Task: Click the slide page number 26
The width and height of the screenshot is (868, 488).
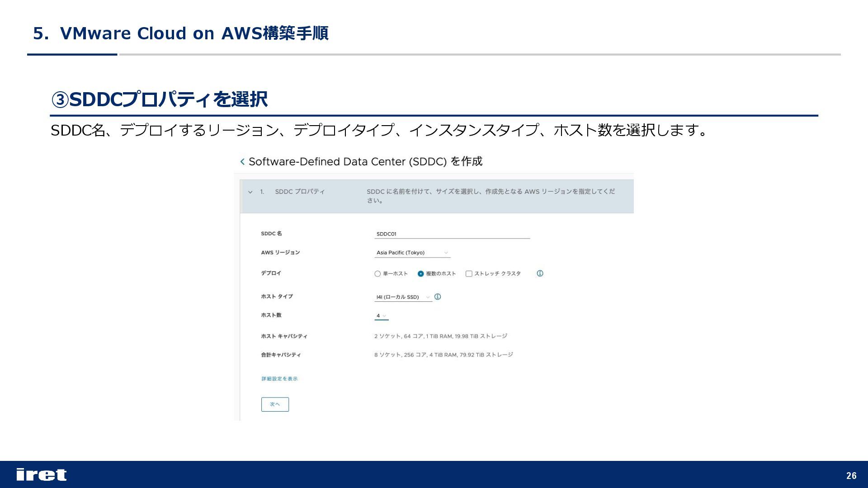Action: (x=851, y=475)
